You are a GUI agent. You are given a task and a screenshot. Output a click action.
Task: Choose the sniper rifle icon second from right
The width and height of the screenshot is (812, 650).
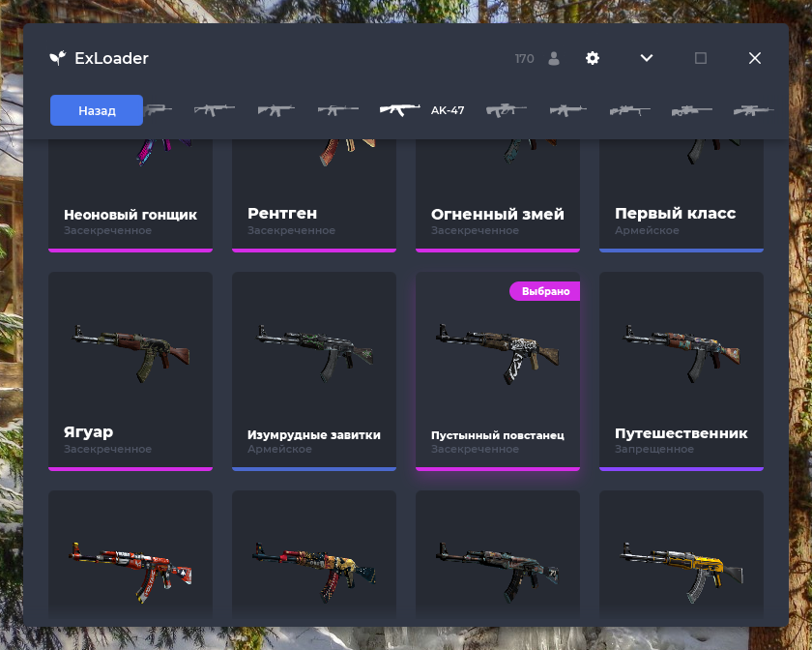point(691,110)
